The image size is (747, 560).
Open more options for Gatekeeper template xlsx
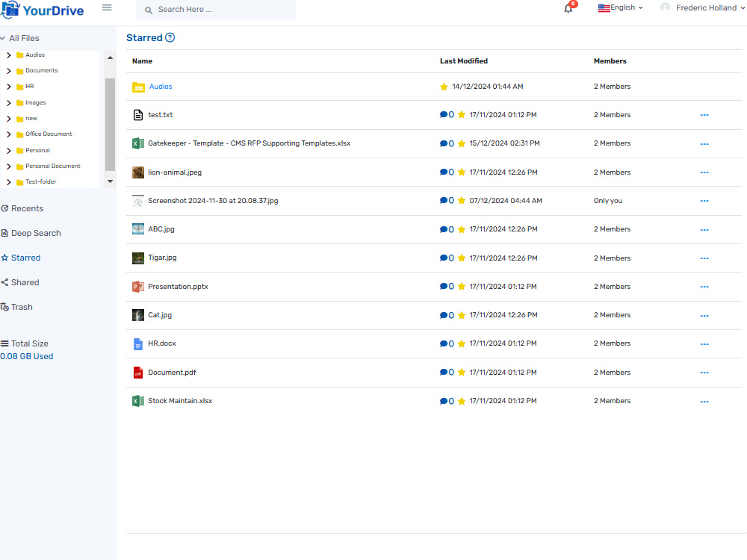pos(704,144)
